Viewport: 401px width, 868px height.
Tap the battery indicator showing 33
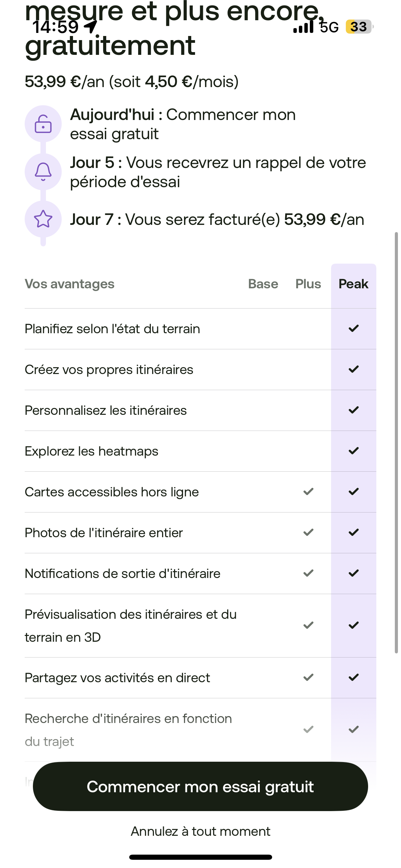click(x=359, y=27)
